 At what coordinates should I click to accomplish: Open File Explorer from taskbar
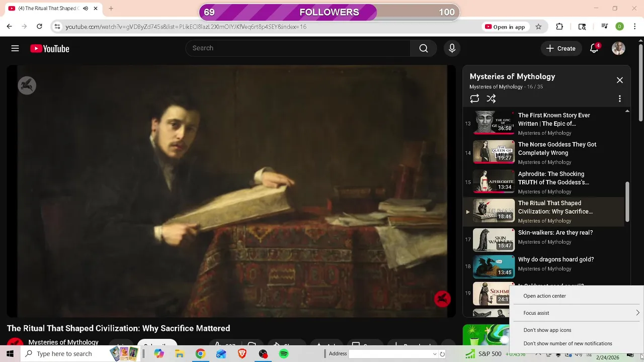(180, 354)
